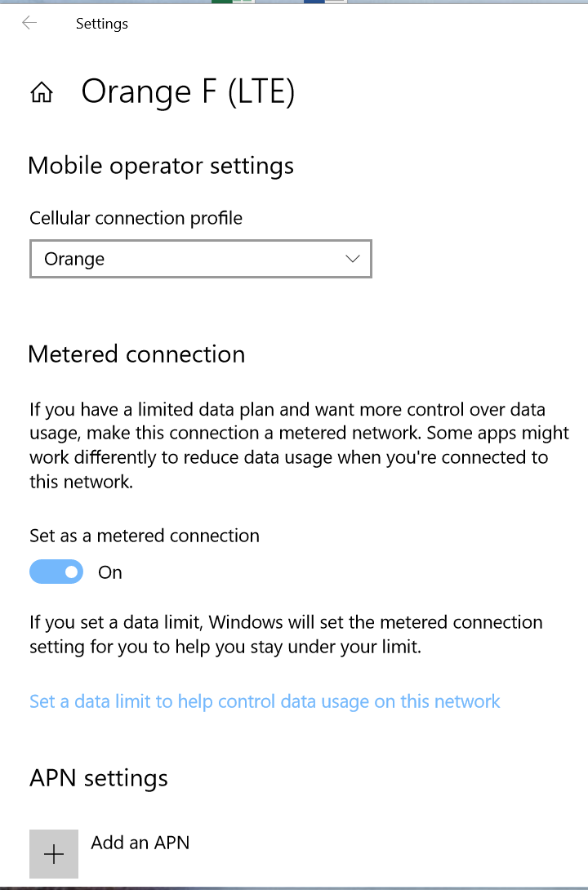
Task: Click the "APN settings" heading
Action: click(x=99, y=778)
